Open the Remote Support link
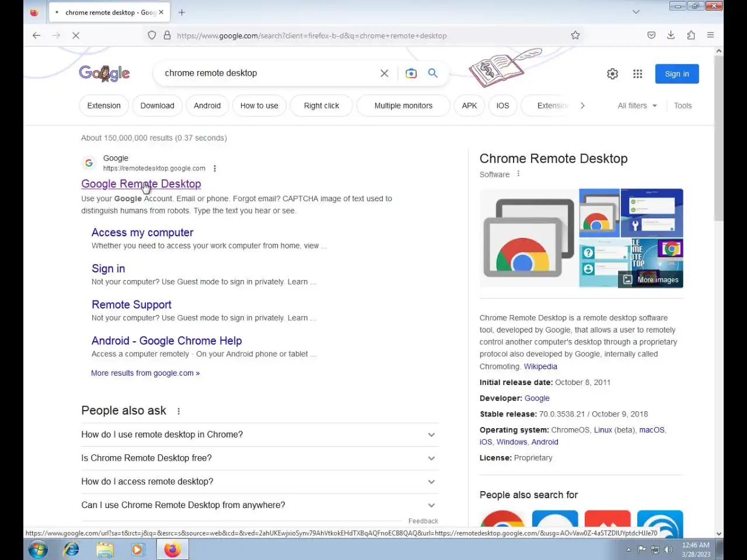 coord(131,304)
